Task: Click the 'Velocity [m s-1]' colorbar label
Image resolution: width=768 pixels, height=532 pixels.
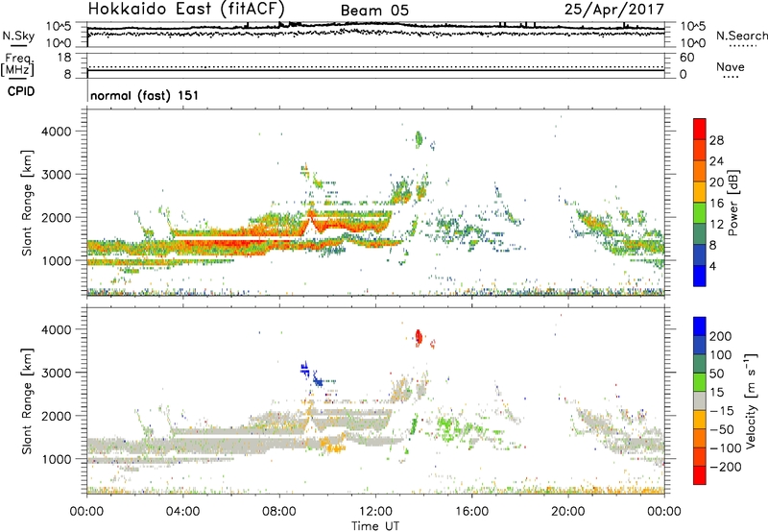Action: [x=751, y=400]
